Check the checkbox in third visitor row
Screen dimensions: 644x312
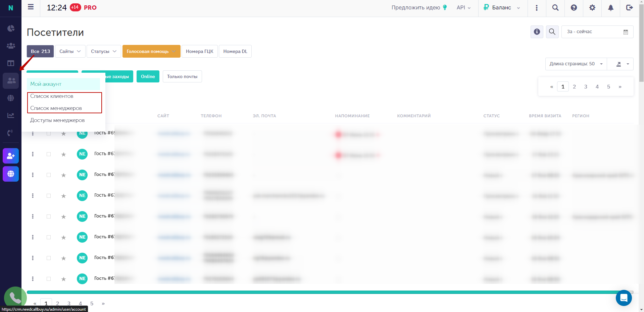pos(49,175)
